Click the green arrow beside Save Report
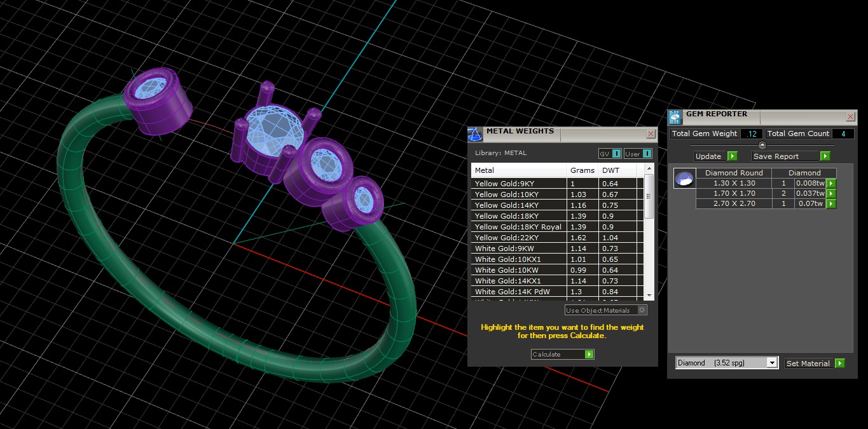This screenshot has height=429, width=868. coord(825,156)
